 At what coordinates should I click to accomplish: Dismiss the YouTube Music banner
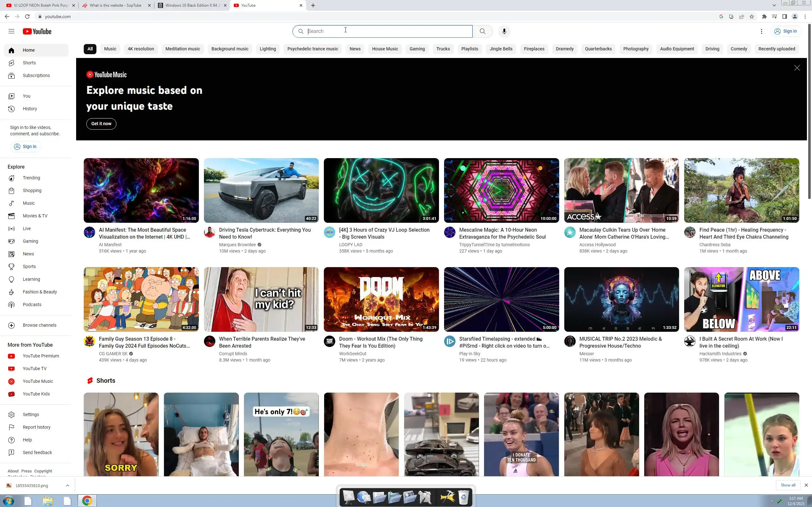(797, 68)
